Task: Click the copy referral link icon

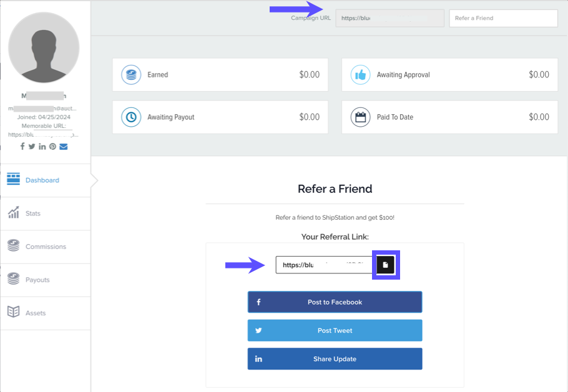Action: pyautogui.click(x=385, y=265)
